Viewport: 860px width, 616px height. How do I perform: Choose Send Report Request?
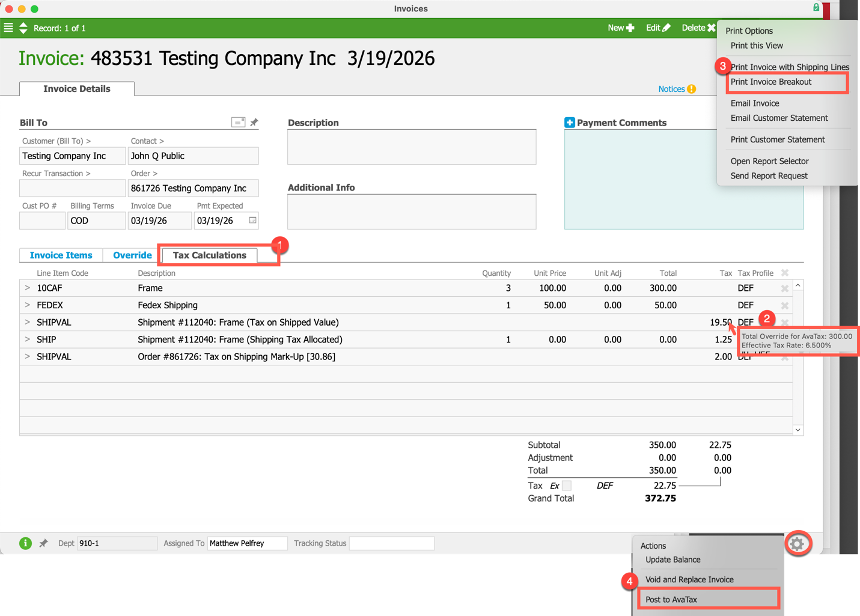(769, 176)
